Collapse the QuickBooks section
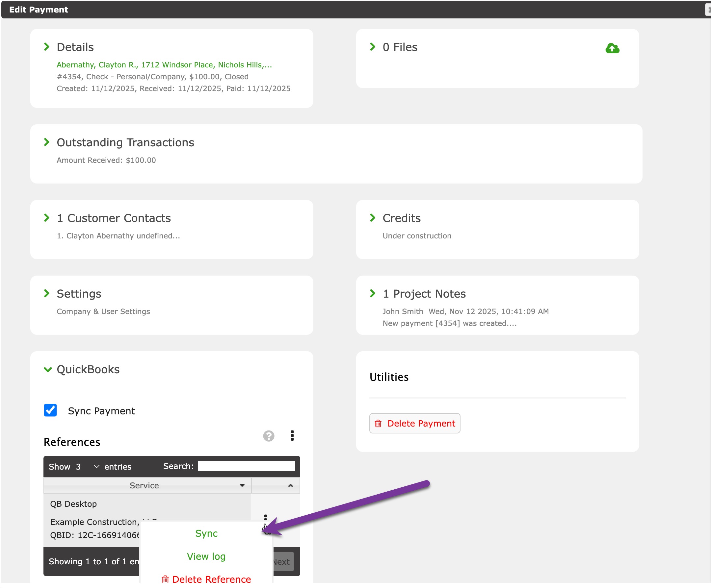The image size is (711, 588). tap(48, 369)
